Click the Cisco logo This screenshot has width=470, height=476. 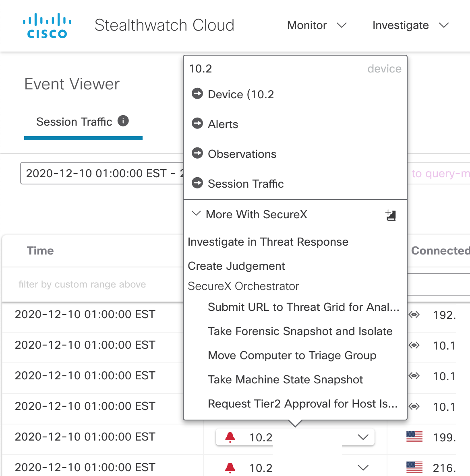[47, 26]
